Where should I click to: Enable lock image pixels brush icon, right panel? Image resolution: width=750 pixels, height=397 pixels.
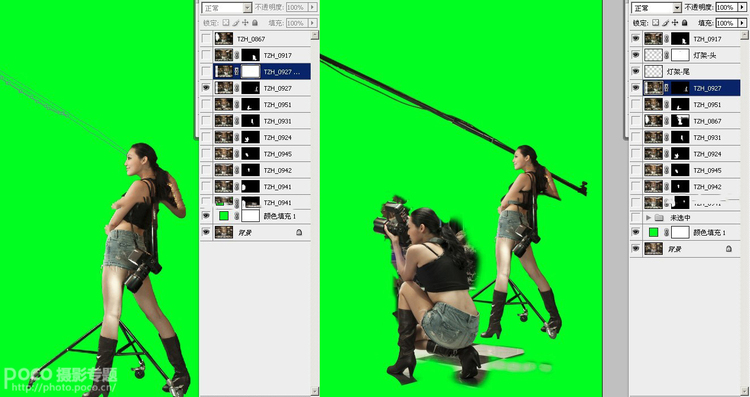pyautogui.click(x=665, y=22)
